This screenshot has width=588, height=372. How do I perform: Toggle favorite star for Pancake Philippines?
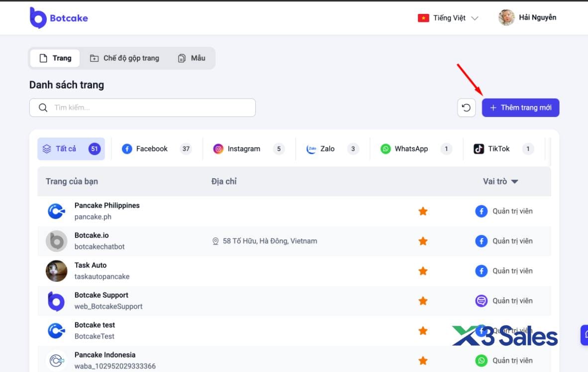(x=423, y=211)
